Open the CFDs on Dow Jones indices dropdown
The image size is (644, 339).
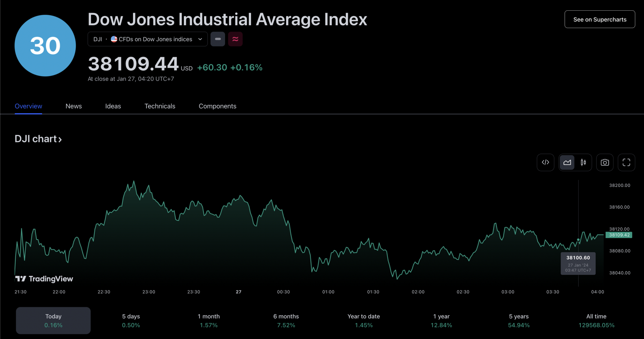pos(147,39)
